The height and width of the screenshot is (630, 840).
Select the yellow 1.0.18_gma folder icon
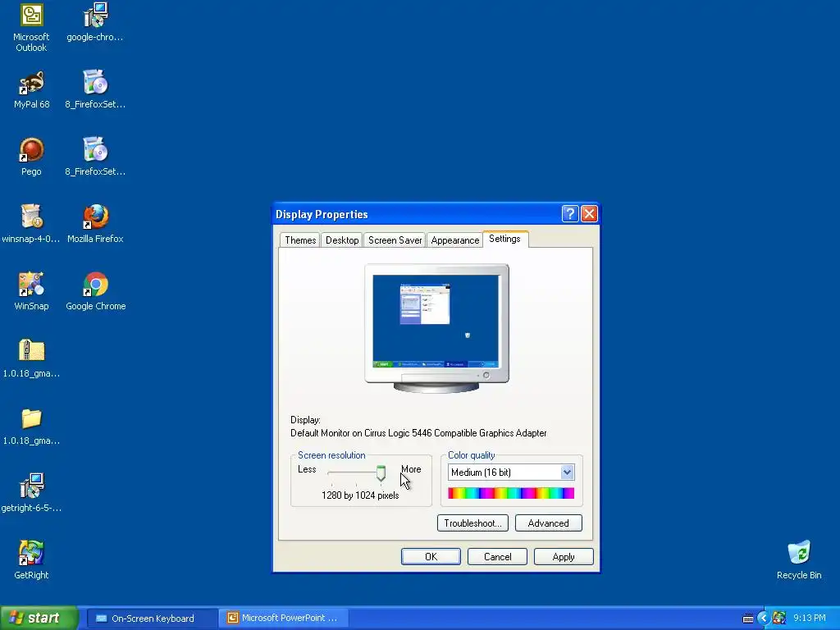pos(31,426)
